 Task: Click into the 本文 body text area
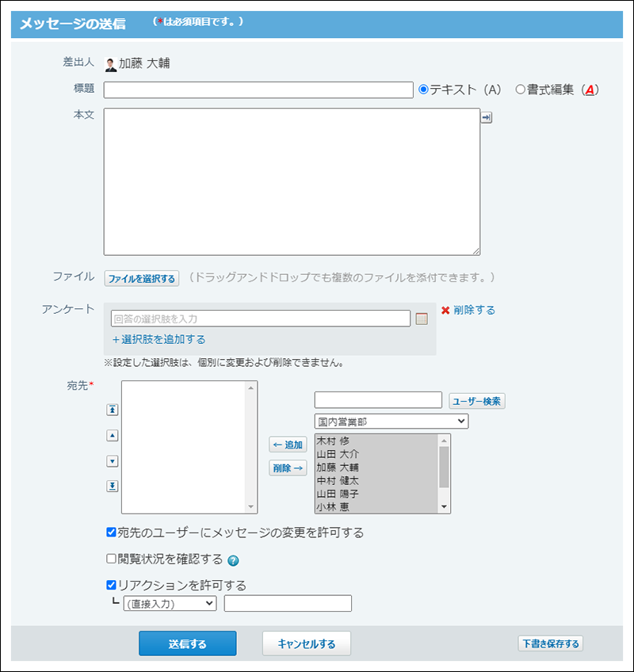(x=292, y=181)
